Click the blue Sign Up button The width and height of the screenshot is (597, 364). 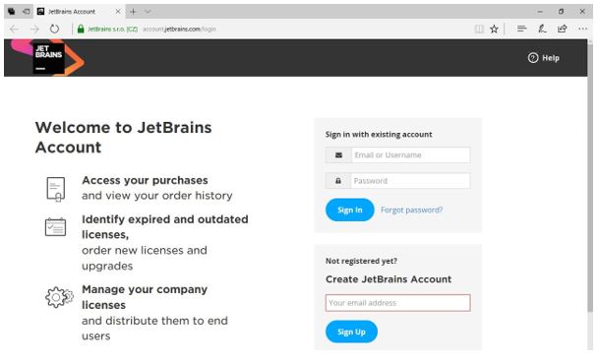click(351, 332)
